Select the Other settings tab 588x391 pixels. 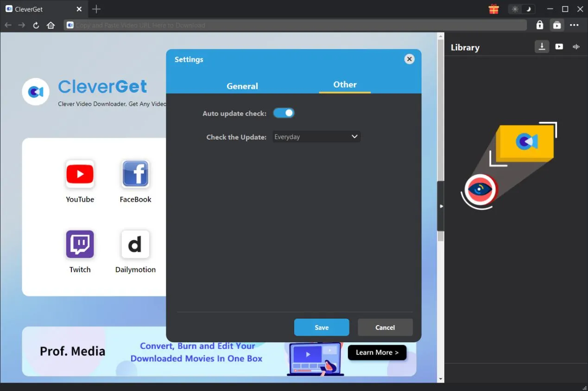click(x=345, y=84)
